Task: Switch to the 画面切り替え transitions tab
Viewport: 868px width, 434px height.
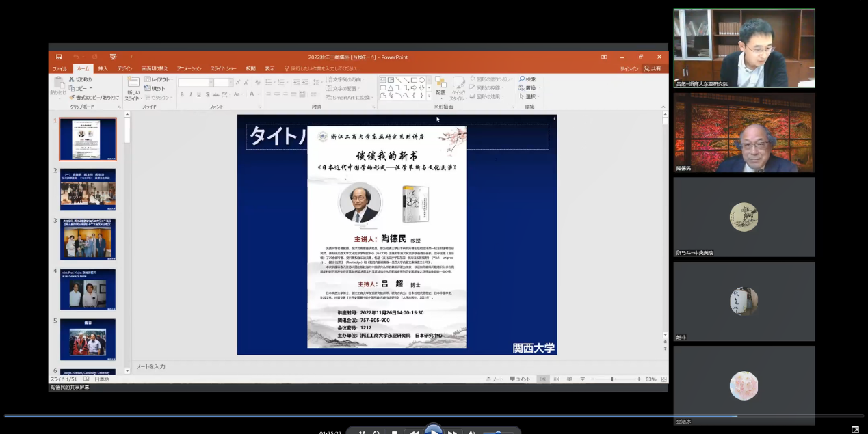Action: pyautogui.click(x=155, y=68)
